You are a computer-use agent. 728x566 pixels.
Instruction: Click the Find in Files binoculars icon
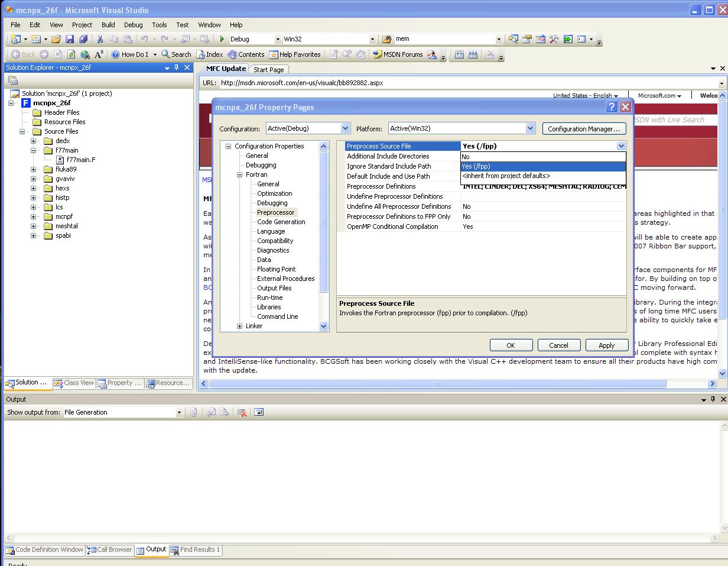tap(387, 39)
